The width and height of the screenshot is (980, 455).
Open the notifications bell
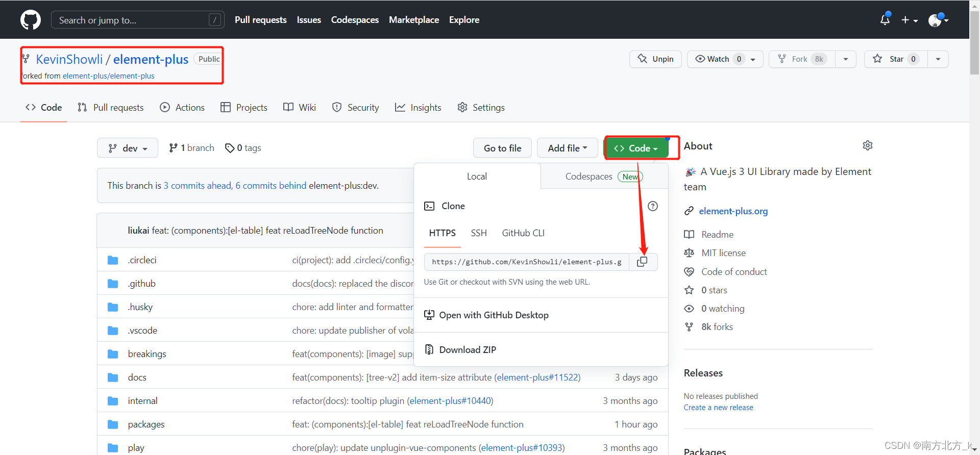tap(885, 20)
